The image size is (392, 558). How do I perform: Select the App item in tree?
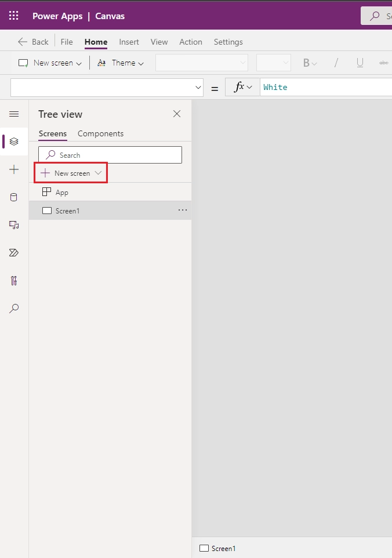(110, 192)
